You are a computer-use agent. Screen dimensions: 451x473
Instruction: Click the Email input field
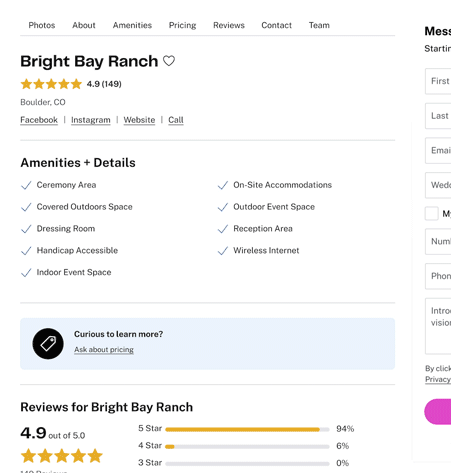pos(438,151)
